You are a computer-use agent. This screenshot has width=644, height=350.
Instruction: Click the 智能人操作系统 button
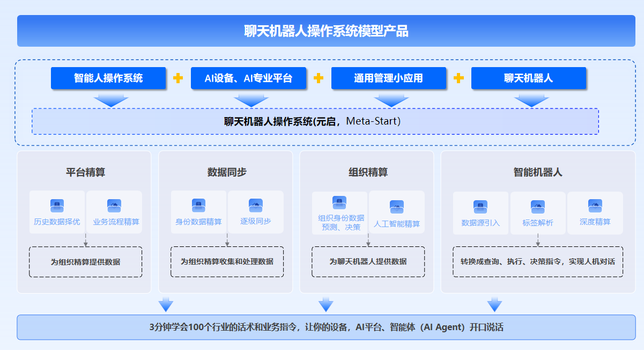(x=108, y=78)
